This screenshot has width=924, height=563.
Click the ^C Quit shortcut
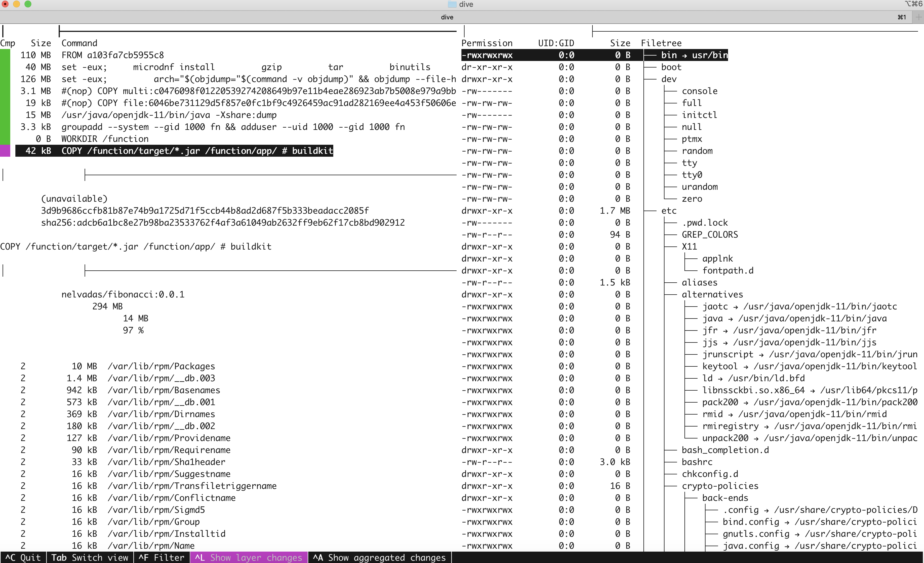[23, 557]
